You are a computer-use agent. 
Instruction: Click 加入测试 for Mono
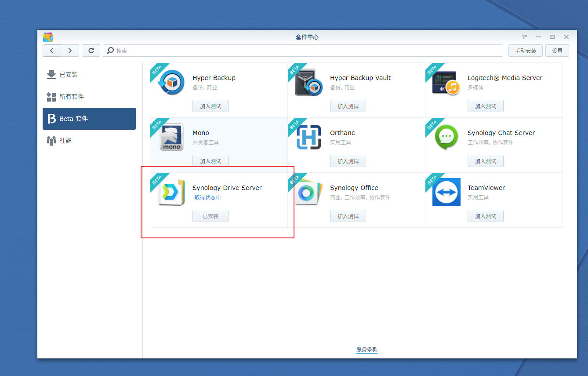(211, 161)
